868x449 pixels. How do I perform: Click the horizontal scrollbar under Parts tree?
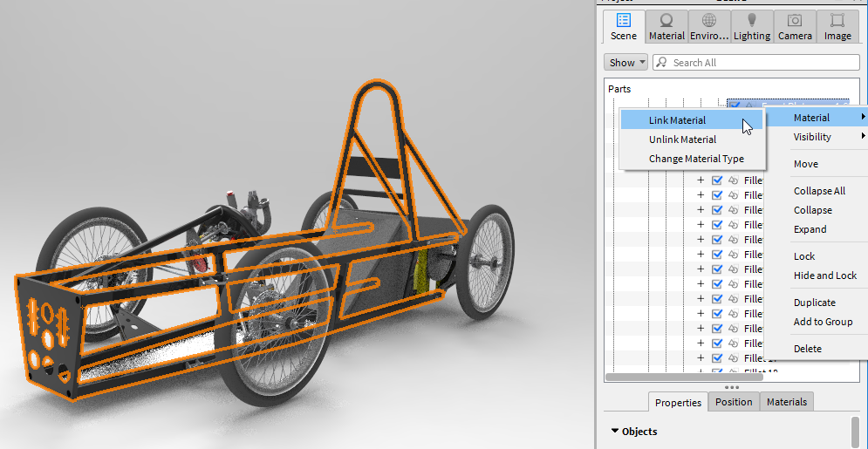point(684,378)
